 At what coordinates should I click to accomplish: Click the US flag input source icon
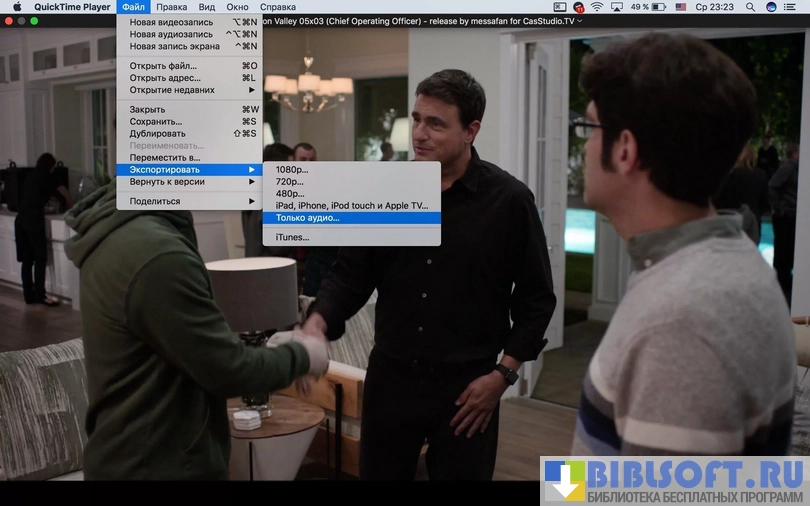pos(681,7)
